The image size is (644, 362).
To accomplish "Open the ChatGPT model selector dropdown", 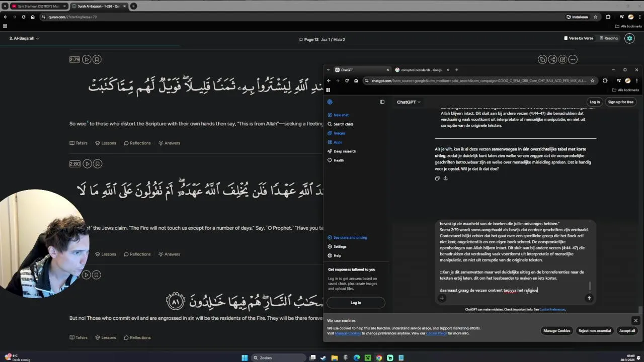I will (x=408, y=102).
